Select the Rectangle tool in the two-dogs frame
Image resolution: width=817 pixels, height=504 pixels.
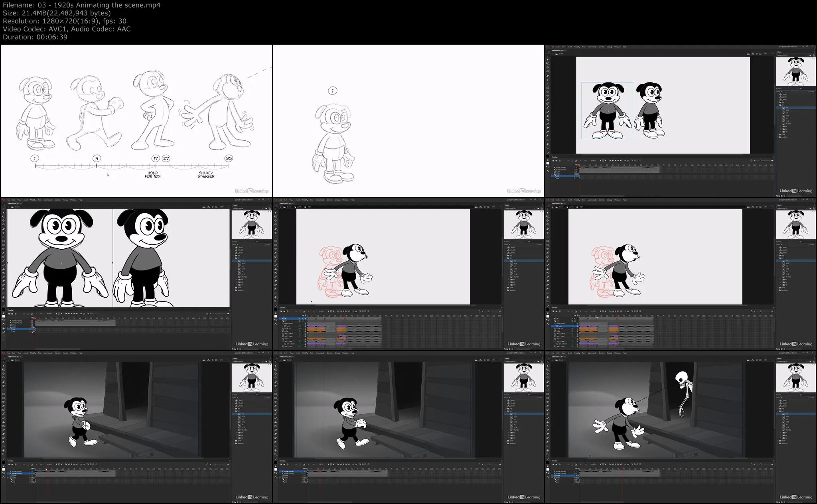tap(548, 88)
